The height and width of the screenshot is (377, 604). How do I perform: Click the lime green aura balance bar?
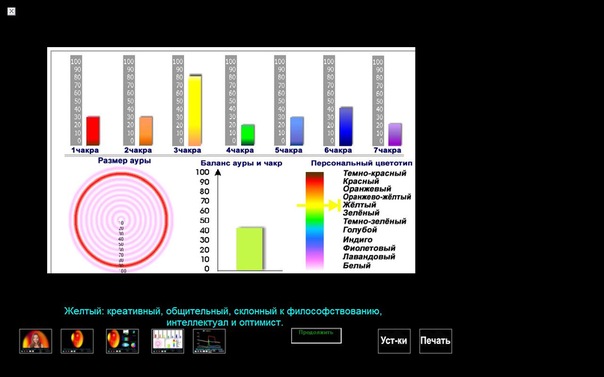click(250, 249)
